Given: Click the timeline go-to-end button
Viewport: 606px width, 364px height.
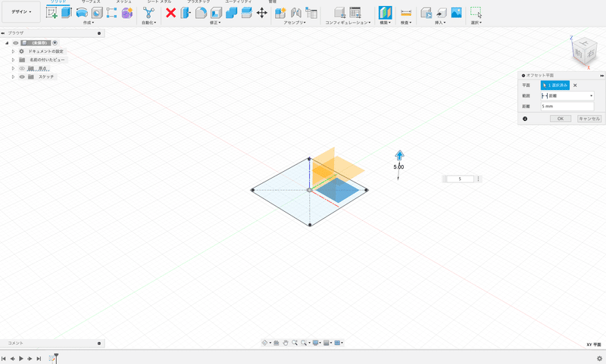Looking at the screenshot, I should pyautogui.click(x=39, y=359).
